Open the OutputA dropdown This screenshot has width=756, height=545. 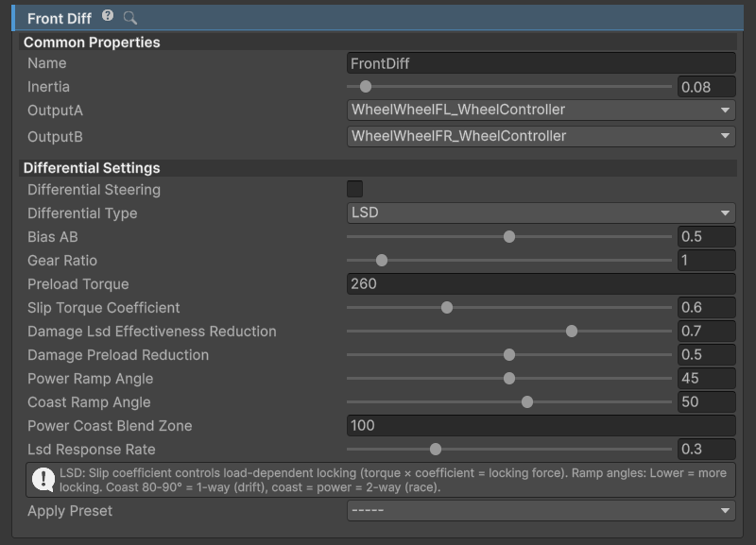tap(541, 110)
